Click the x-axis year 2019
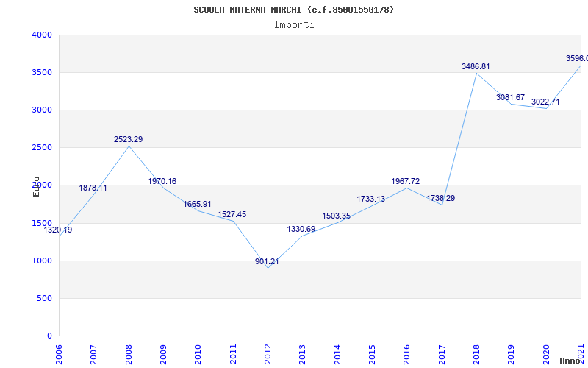This screenshot has height=368, width=588. coord(511,354)
